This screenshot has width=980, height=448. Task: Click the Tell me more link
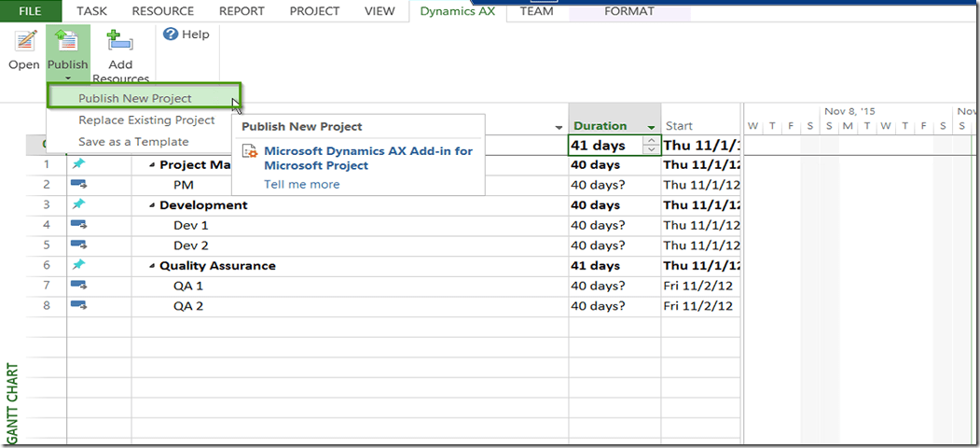coord(301,184)
